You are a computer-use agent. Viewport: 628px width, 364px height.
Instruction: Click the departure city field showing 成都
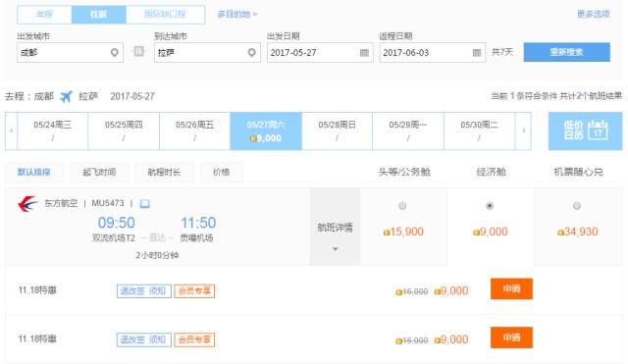click(70, 52)
